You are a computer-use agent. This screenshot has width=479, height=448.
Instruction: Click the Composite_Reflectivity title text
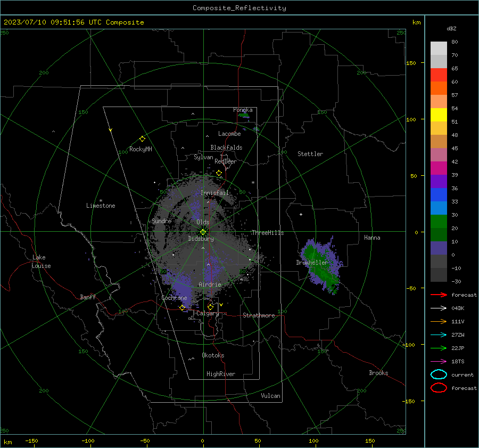coord(240,8)
